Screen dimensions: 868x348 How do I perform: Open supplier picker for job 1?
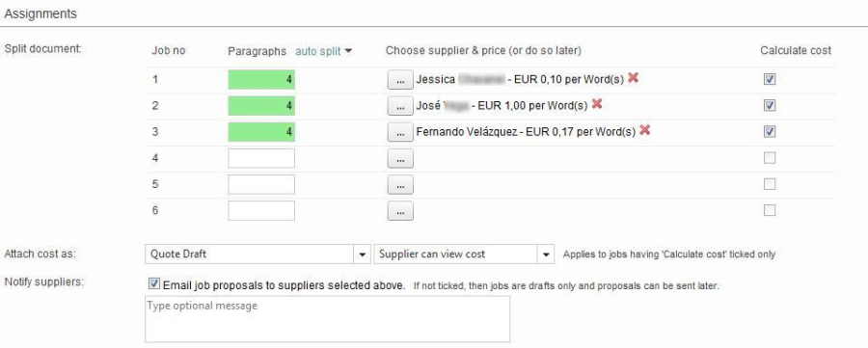coord(400,80)
